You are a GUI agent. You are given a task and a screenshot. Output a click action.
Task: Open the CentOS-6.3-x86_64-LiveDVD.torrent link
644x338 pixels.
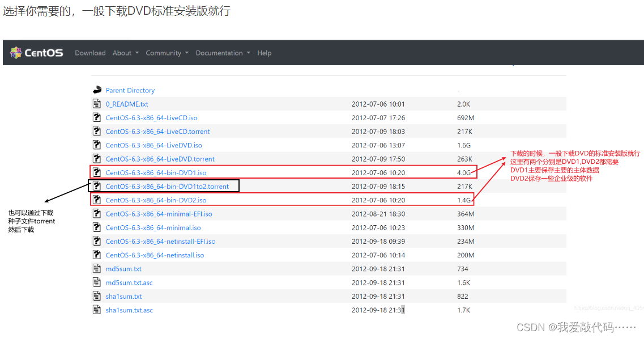coord(160,159)
